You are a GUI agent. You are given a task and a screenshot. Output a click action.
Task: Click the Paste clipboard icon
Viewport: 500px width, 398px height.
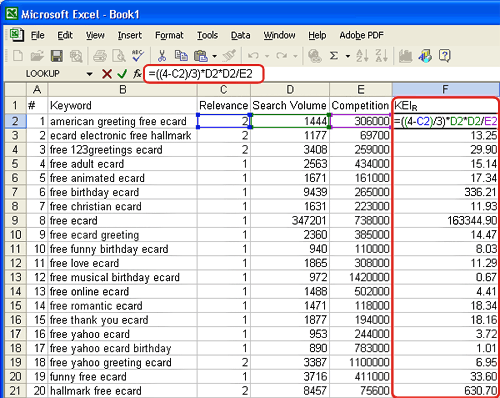201,56
